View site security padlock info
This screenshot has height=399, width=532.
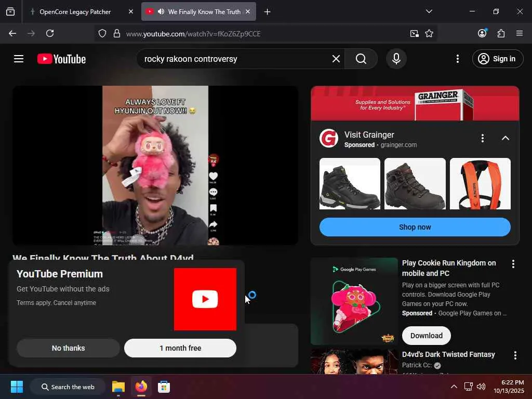(x=117, y=33)
